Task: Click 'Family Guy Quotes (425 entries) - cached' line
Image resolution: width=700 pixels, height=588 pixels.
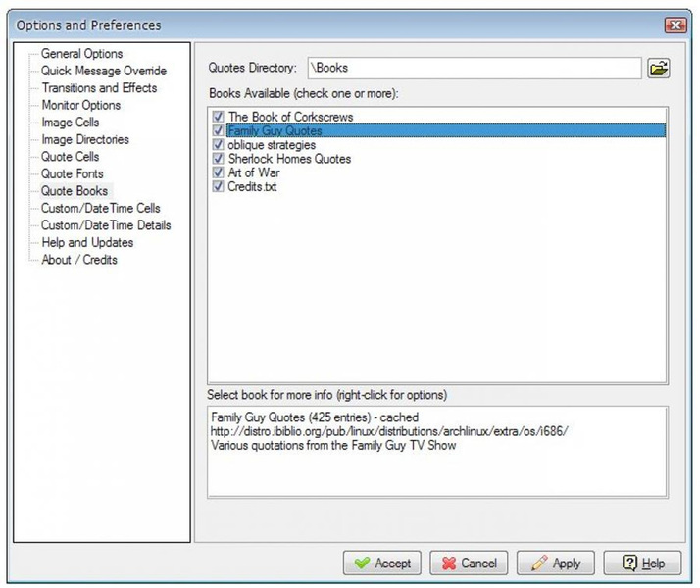Action: (315, 417)
